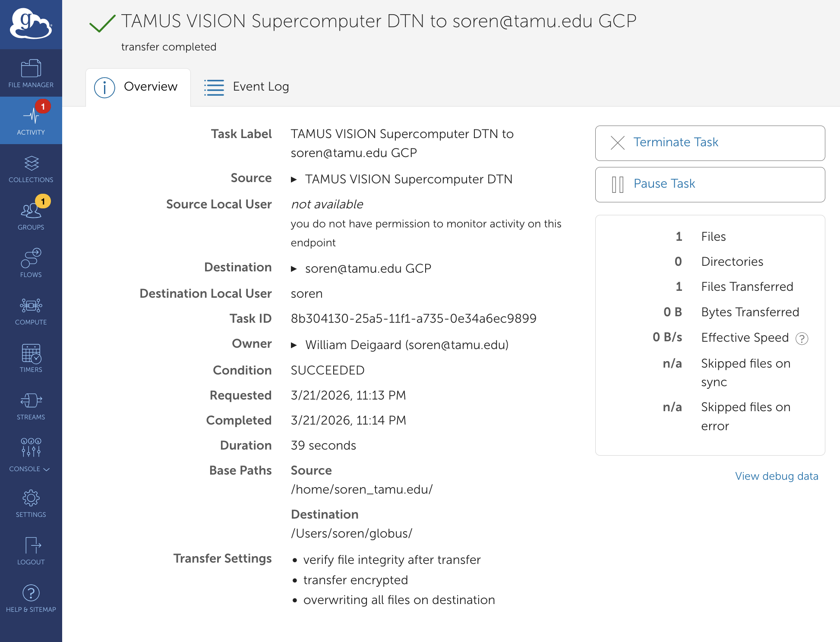Click the Terminate Task button
840x642 pixels.
[710, 143]
